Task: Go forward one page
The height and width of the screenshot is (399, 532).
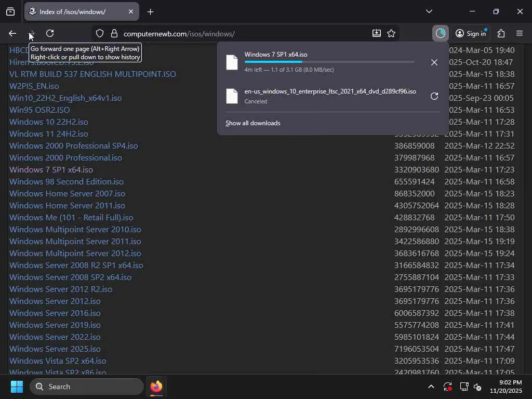Action: [32, 33]
